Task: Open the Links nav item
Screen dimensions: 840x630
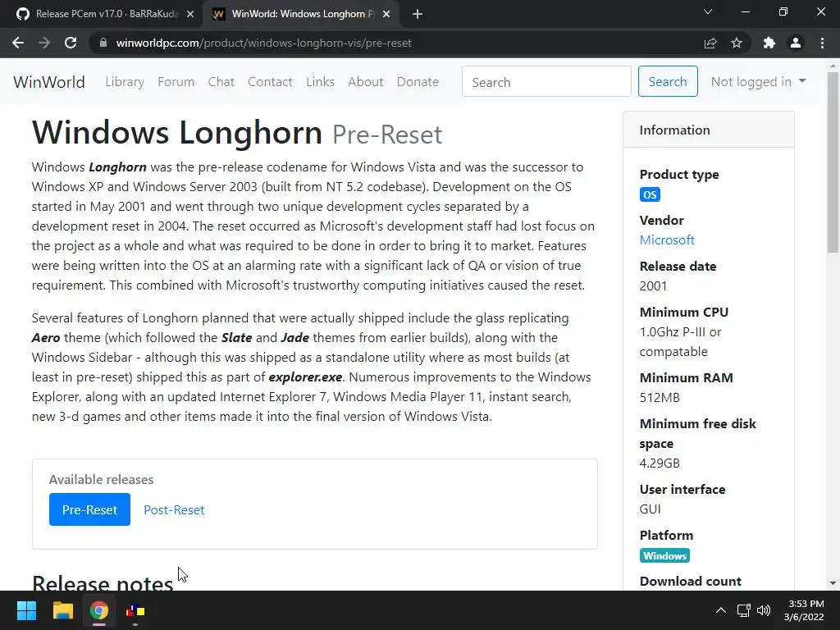Action: (321, 82)
